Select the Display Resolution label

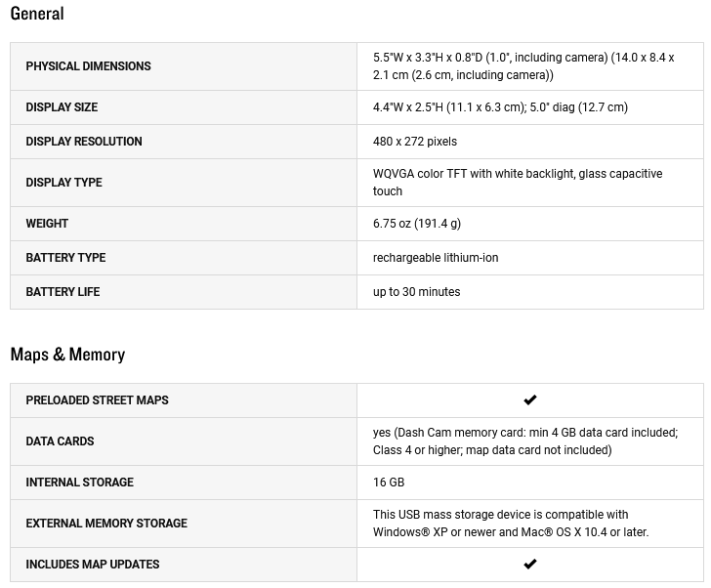coord(84,142)
